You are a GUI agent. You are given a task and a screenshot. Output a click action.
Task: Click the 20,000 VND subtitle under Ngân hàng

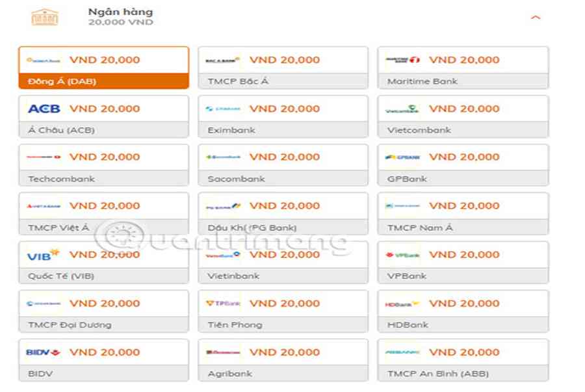click(121, 22)
